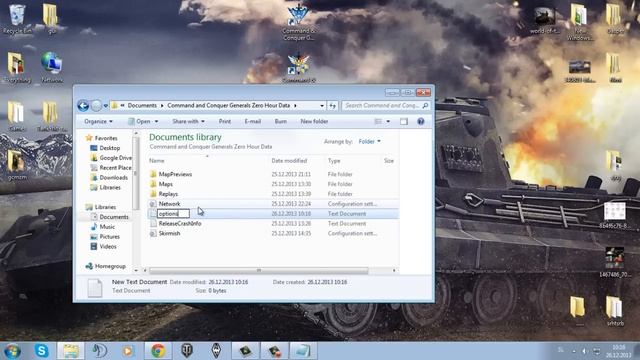Select the MapPreviews folder

coord(175,174)
